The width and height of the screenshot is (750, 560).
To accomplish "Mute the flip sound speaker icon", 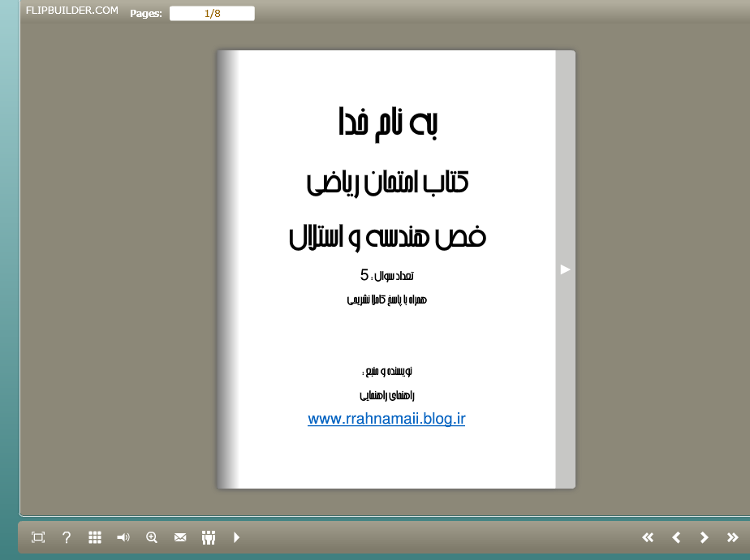I will 123,537.
